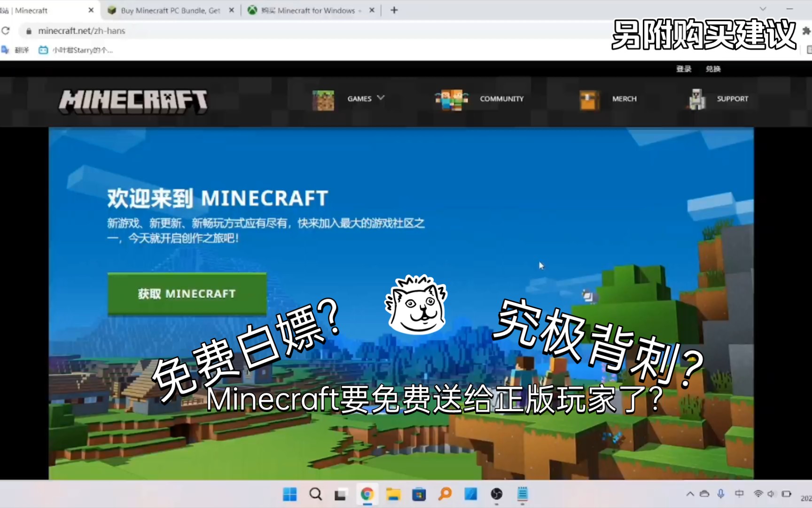Click the 登录 login link
The height and width of the screenshot is (508, 812).
684,69
